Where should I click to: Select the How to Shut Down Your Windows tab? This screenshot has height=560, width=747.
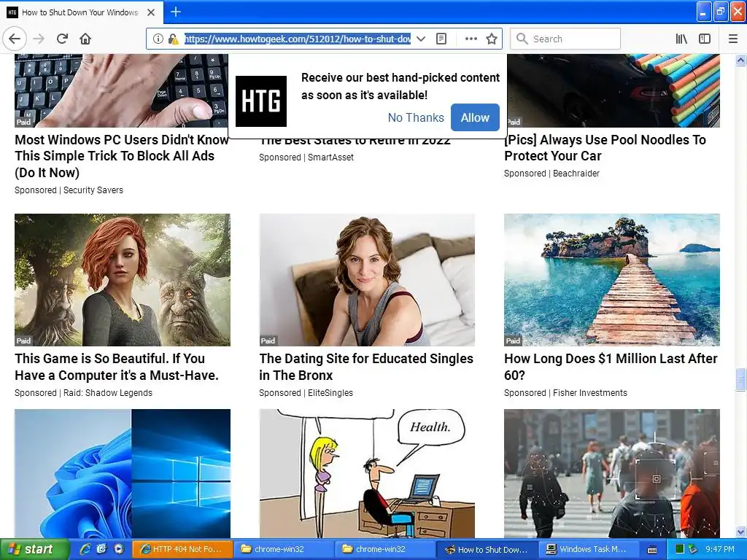pyautogui.click(x=82, y=12)
